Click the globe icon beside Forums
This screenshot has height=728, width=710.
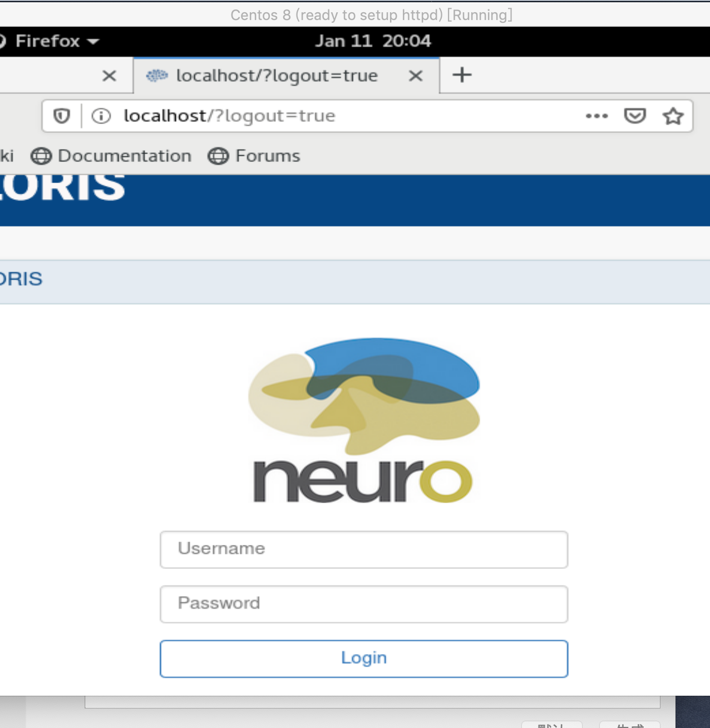click(x=218, y=156)
